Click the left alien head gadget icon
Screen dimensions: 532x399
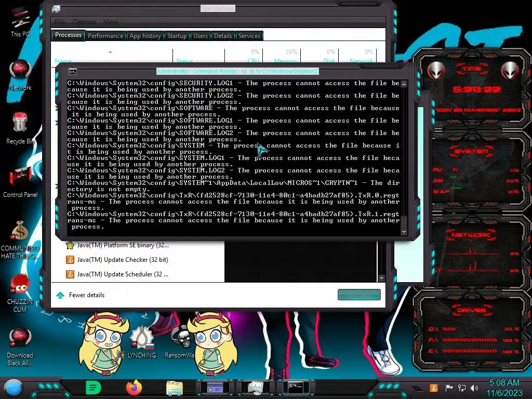tap(436, 71)
